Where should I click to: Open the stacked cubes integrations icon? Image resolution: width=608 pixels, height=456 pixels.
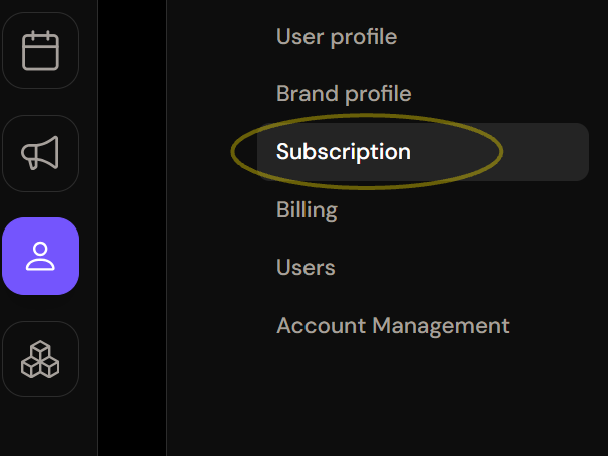coord(40,359)
